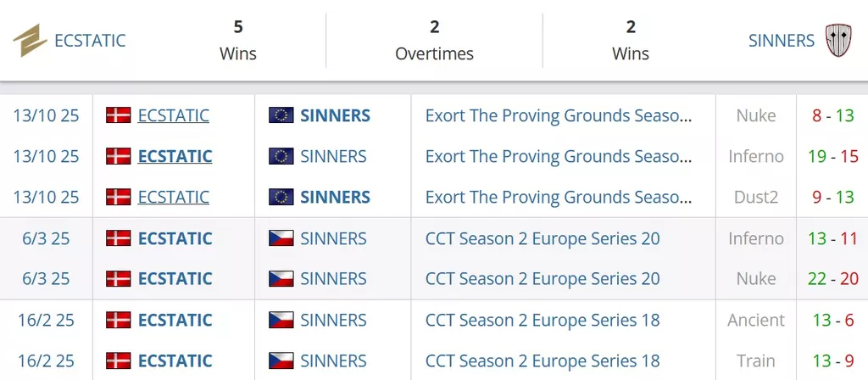The height and width of the screenshot is (380, 868).
Task: Click EU flag in the Inferno 19-15 row
Action: point(281,156)
